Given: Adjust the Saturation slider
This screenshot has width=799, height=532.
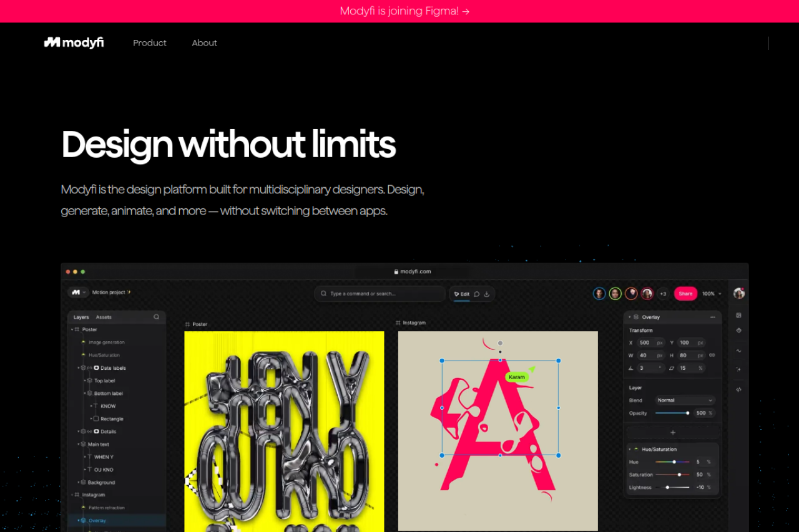Looking at the screenshot, I should [672, 475].
